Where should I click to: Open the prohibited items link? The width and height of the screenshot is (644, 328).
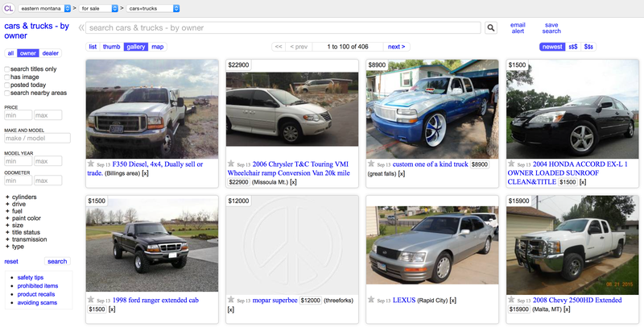[38, 285]
